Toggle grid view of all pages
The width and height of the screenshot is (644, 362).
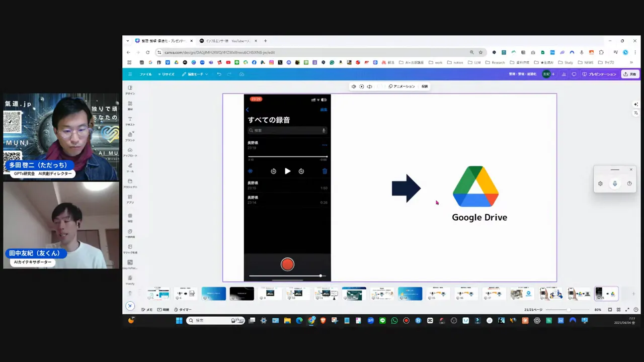click(618, 310)
